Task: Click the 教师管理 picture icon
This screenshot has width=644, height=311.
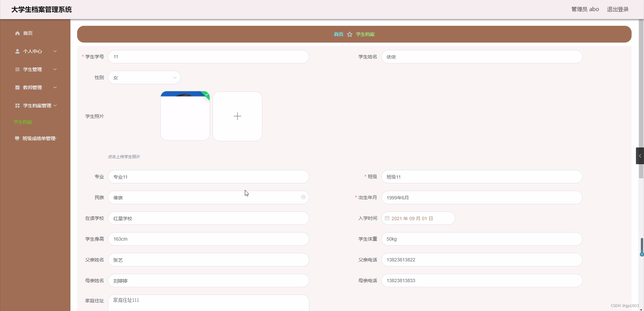Action: click(17, 87)
